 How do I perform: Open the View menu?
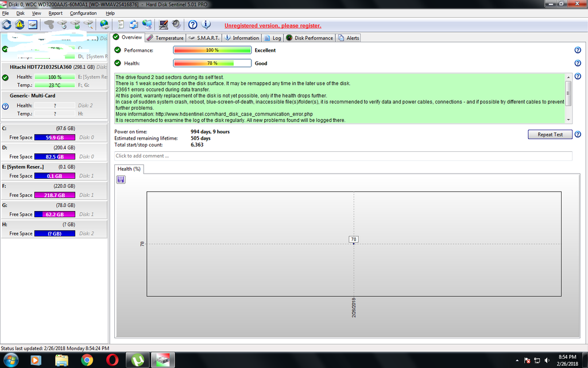point(36,13)
